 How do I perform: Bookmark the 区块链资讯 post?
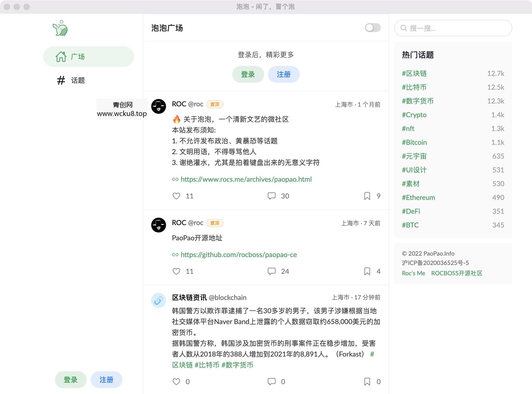pyautogui.click(x=367, y=381)
